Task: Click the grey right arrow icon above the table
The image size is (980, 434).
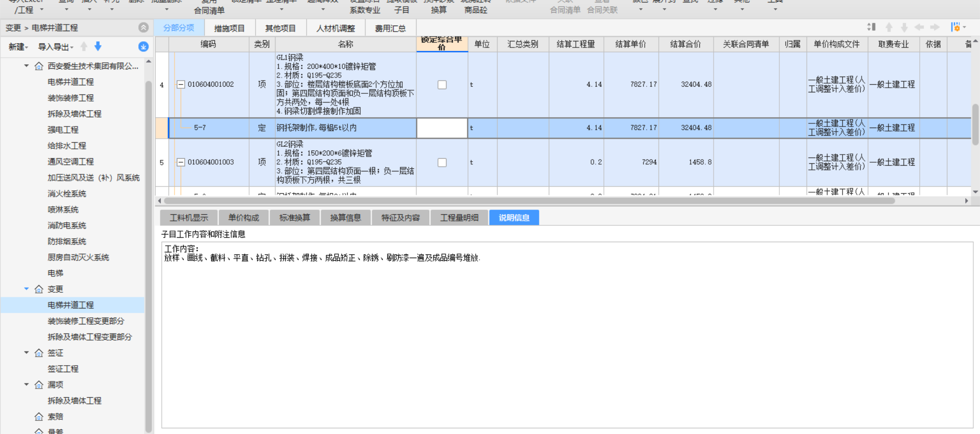Action: point(935,27)
